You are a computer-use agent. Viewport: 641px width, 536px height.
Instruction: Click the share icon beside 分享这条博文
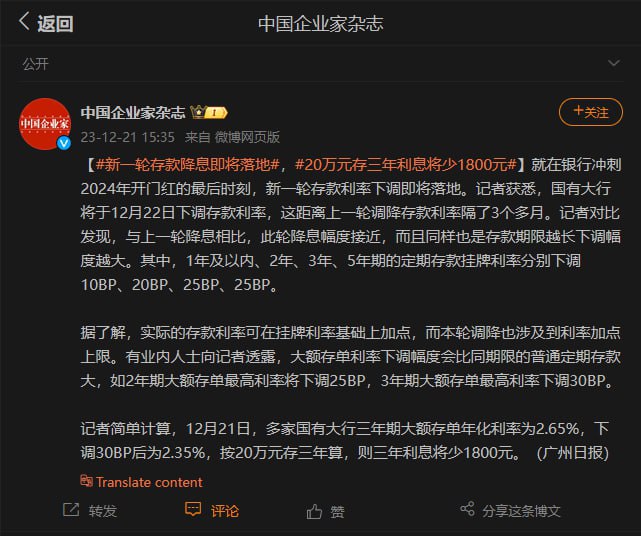coord(467,509)
